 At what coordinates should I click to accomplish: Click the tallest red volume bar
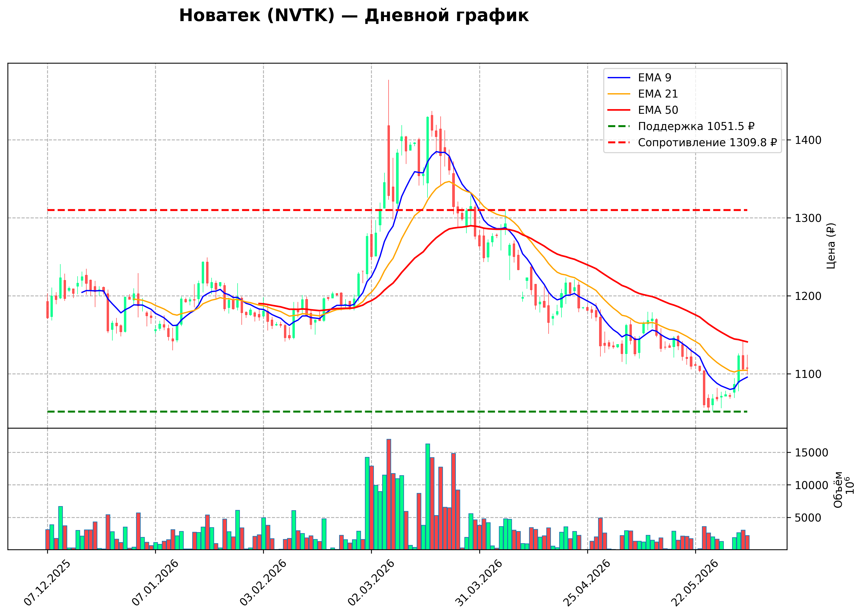(x=389, y=494)
